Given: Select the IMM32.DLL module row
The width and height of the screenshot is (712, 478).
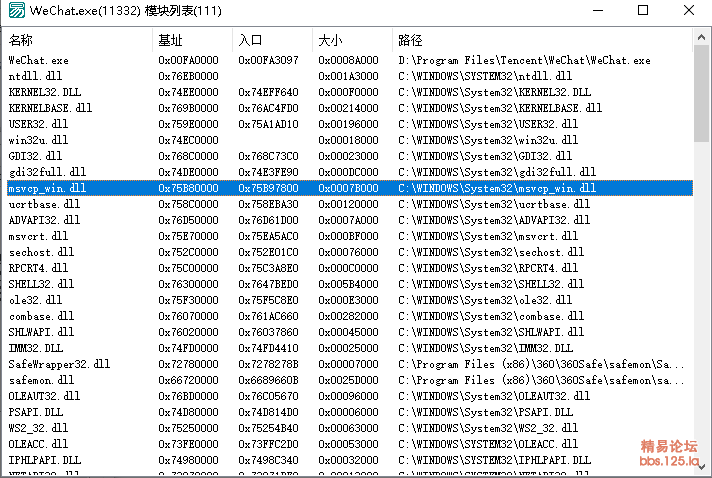Looking at the screenshot, I should pyautogui.click(x=350, y=348).
